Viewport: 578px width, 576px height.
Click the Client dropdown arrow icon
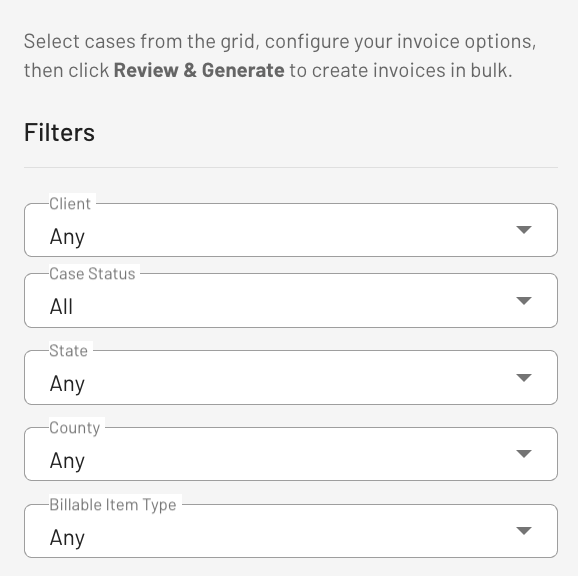(x=523, y=230)
